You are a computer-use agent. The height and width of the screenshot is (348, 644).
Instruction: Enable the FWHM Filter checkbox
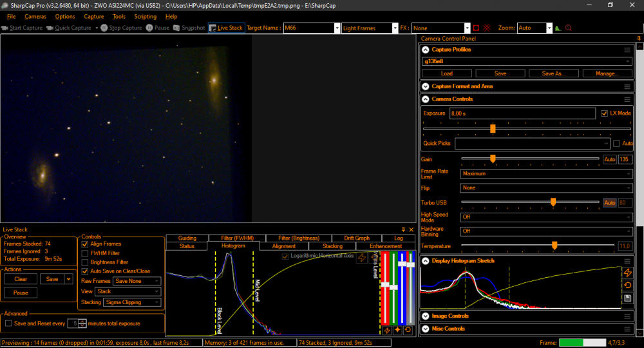pos(85,253)
